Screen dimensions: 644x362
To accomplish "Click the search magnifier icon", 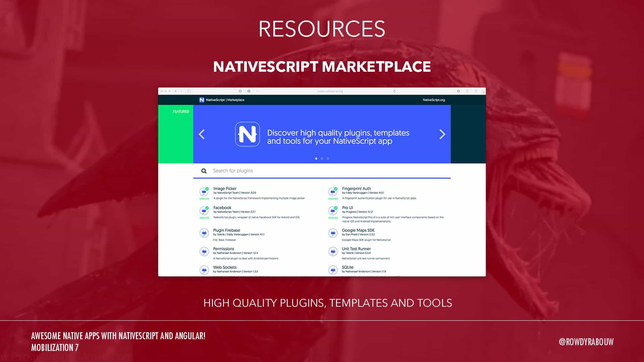I will 204,171.
